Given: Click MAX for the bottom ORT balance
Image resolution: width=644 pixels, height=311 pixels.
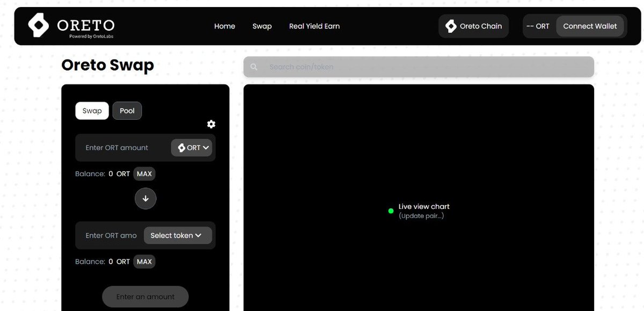Looking at the screenshot, I should [x=144, y=262].
